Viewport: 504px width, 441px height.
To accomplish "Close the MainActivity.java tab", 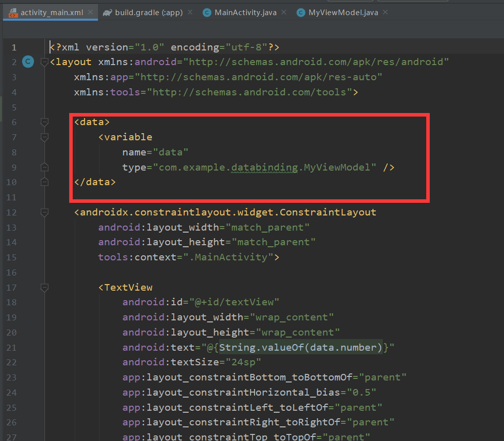I will point(284,12).
